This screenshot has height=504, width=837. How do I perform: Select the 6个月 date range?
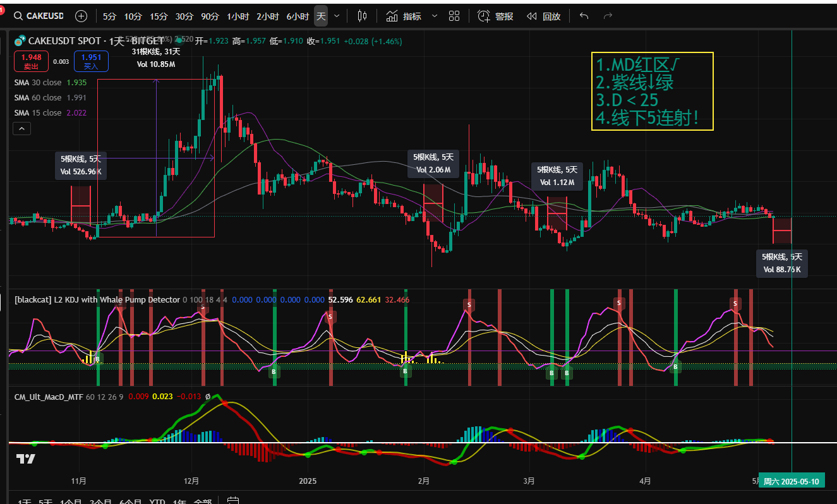(131, 503)
